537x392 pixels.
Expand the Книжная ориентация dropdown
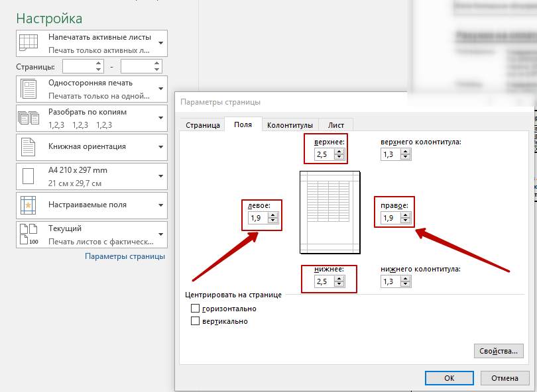(x=160, y=147)
